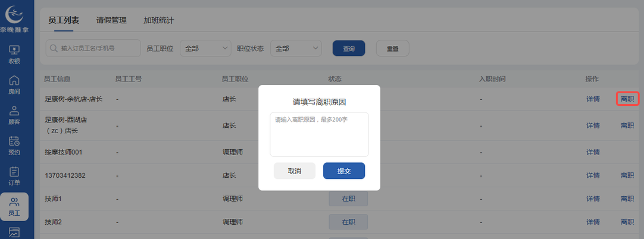Click the search magnifier icon

(x=54, y=48)
